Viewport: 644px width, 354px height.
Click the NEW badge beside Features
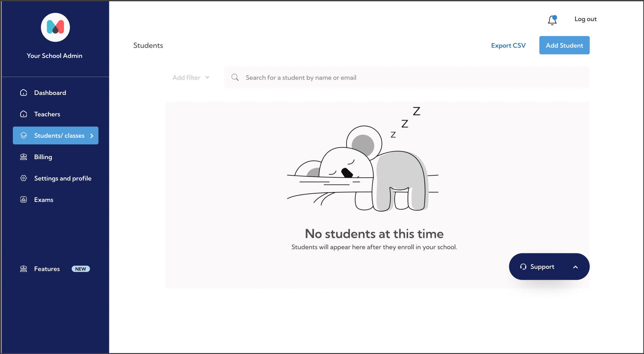pos(81,269)
